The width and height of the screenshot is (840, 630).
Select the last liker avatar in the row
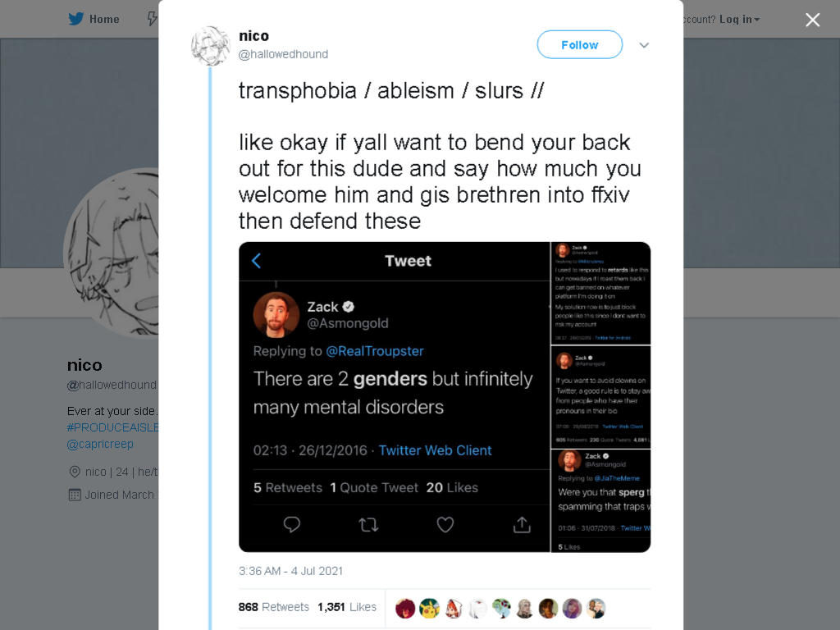point(596,608)
